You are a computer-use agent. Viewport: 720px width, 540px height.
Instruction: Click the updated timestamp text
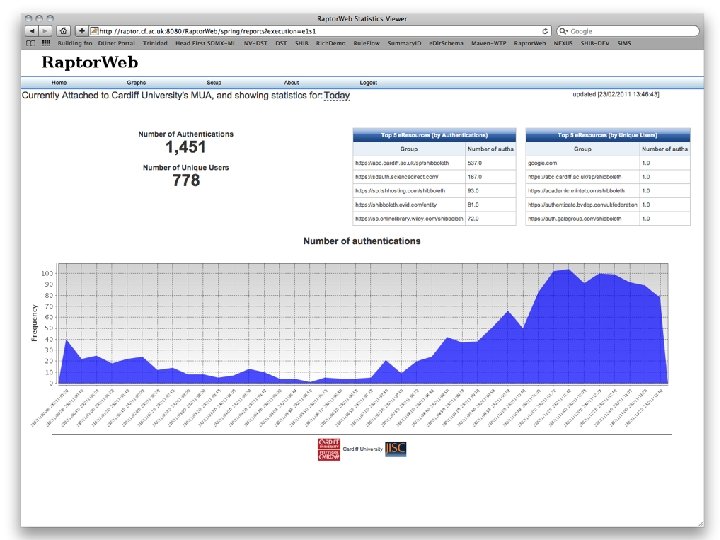click(x=616, y=94)
